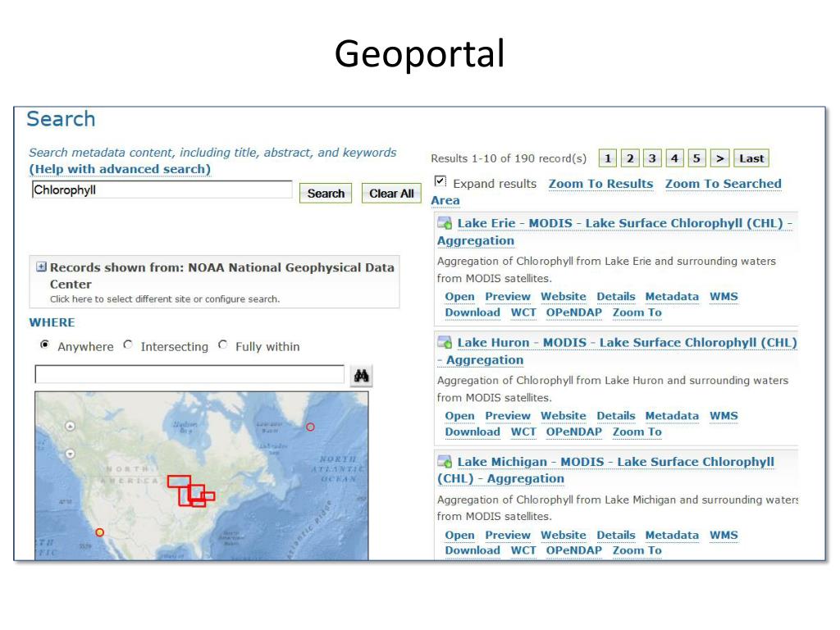Screen dimensions: 840x630
Task: Click Download link for Lake Erie record
Action: tap(472, 313)
